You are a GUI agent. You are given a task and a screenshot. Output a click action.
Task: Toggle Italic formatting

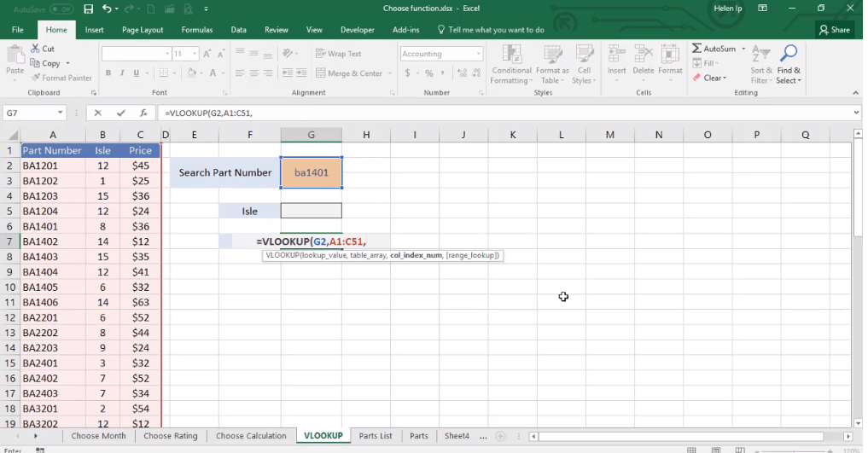coord(122,73)
